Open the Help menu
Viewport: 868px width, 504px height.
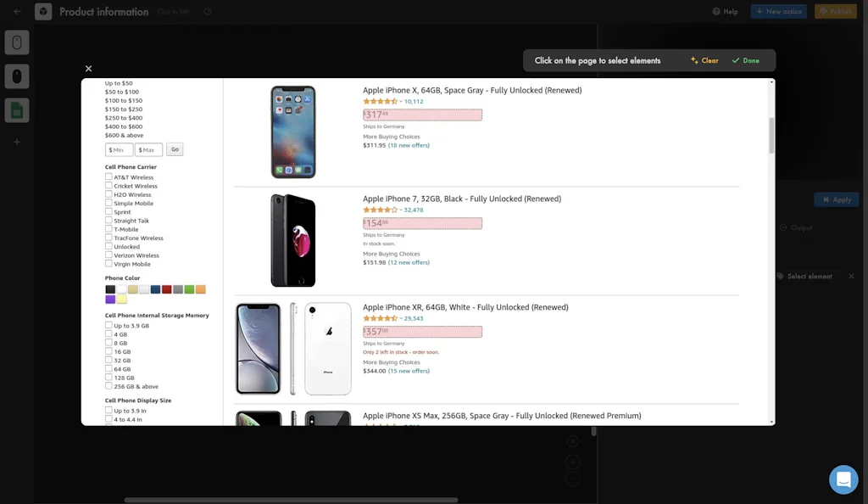726,11
